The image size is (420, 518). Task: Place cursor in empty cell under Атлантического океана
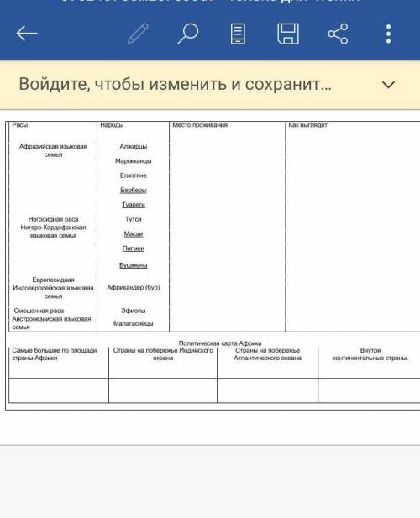click(x=268, y=390)
